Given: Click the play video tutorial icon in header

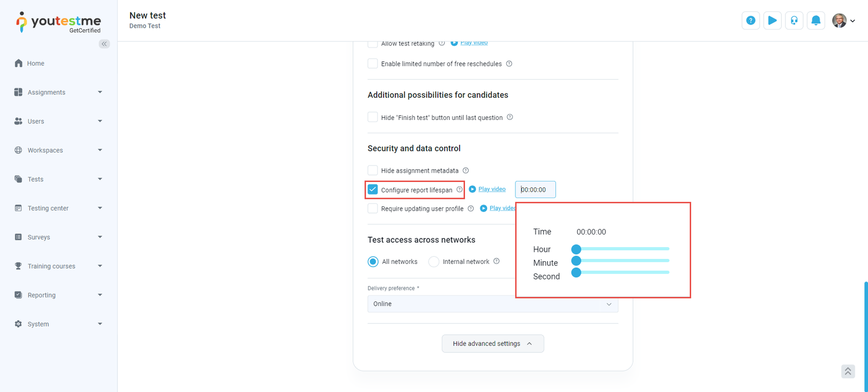Looking at the screenshot, I should [772, 21].
